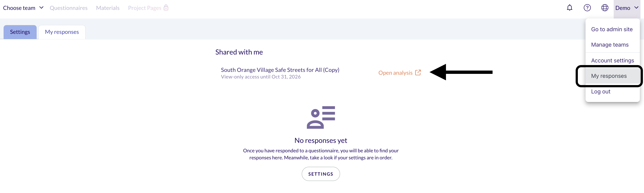Click the help question mark icon
Viewport: 644px width, 193px height.
pyautogui.click(x=587, y=8)
